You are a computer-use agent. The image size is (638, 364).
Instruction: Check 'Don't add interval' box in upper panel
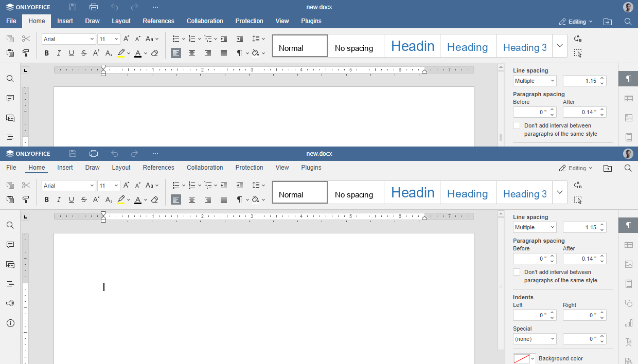(517, 125)
